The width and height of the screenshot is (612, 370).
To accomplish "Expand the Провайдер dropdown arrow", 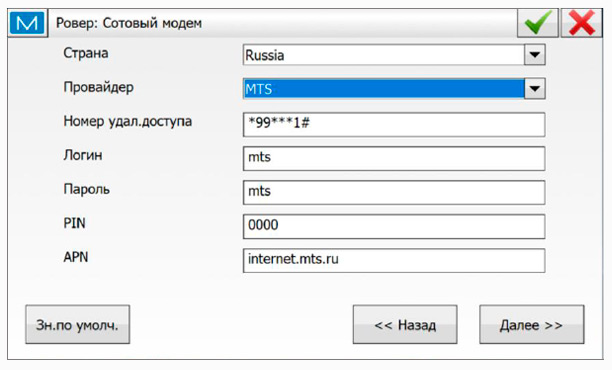I will tap(534, 89).
